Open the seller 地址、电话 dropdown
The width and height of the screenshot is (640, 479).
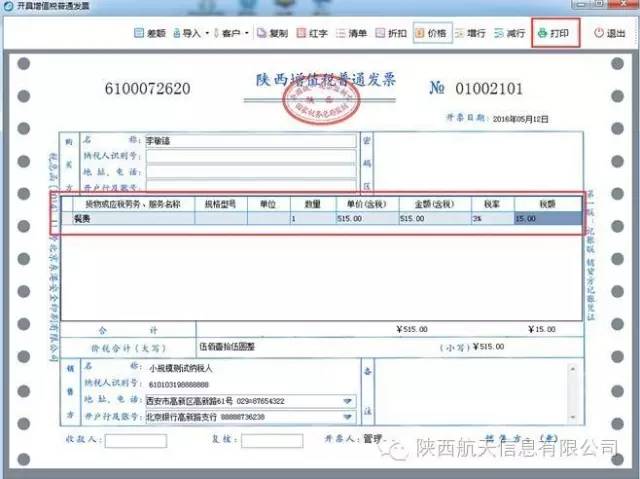pyautogui.click(x=347, y=401)
